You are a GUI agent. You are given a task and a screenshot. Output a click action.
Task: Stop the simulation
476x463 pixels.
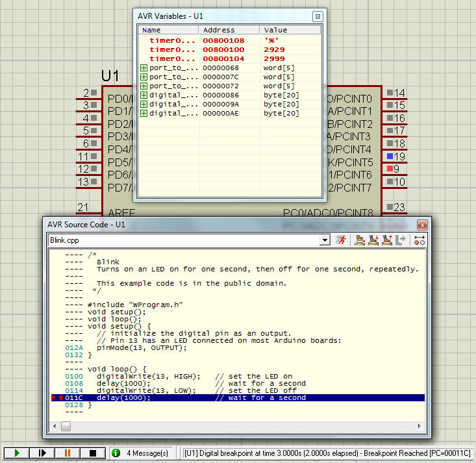coord(92,453)
